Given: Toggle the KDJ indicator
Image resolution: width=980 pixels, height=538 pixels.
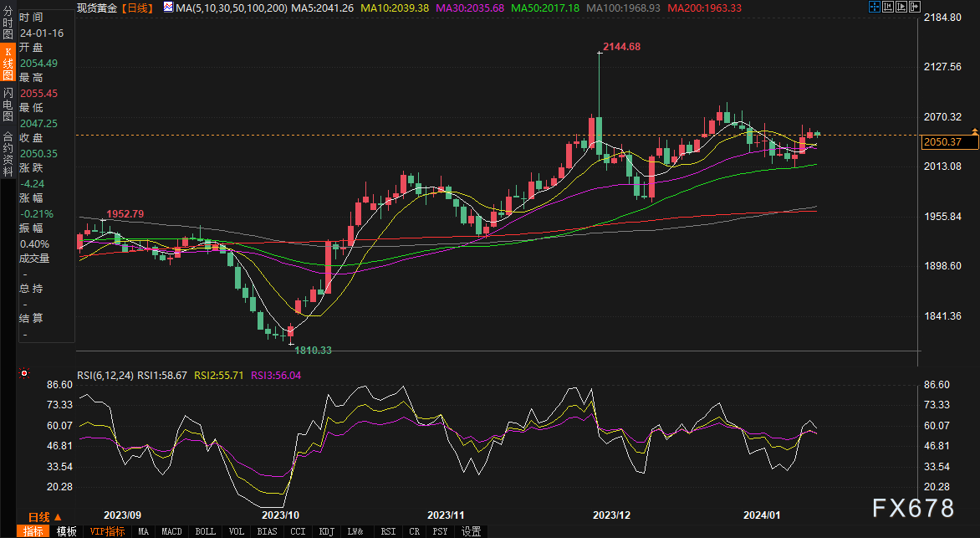Looking at the screenshot, I should coord(324,531).
